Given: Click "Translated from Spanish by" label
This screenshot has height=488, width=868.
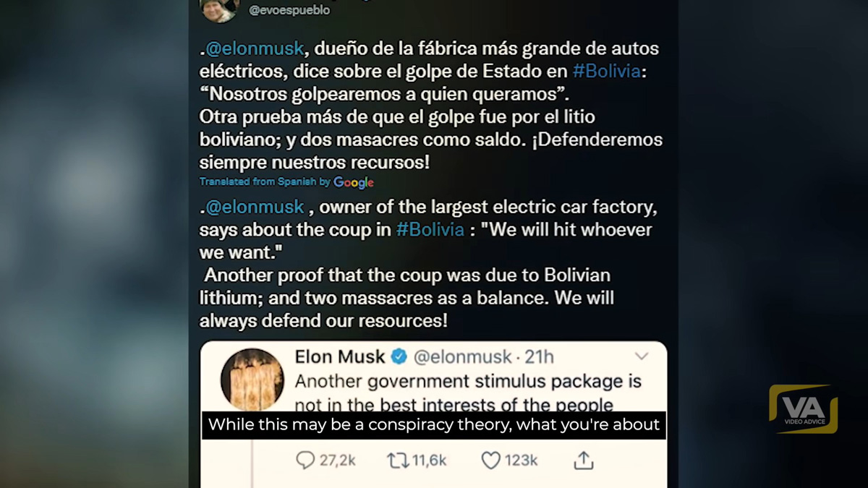Looking at the screenshot, I should [x=265, y=182].
